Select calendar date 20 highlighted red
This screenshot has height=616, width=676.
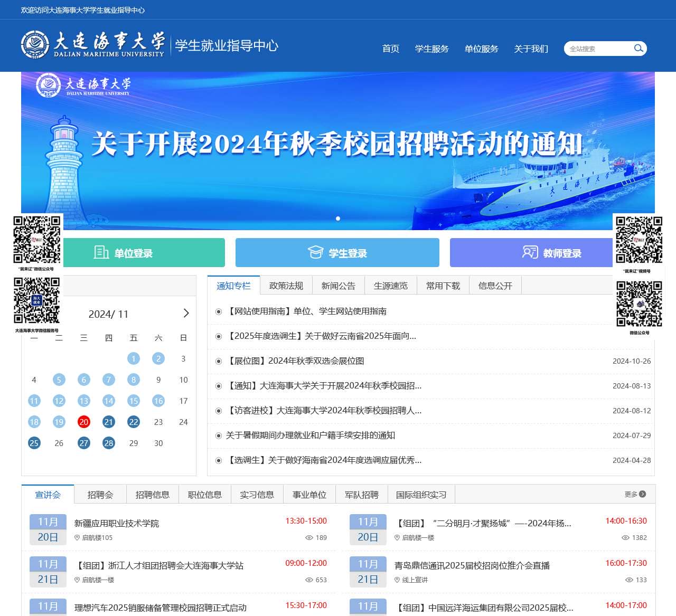(x=83, y=422)
